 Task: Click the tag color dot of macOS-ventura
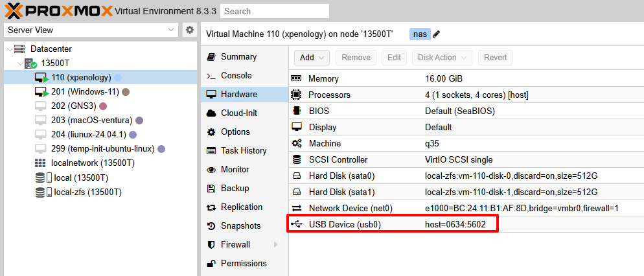[139, 121]
